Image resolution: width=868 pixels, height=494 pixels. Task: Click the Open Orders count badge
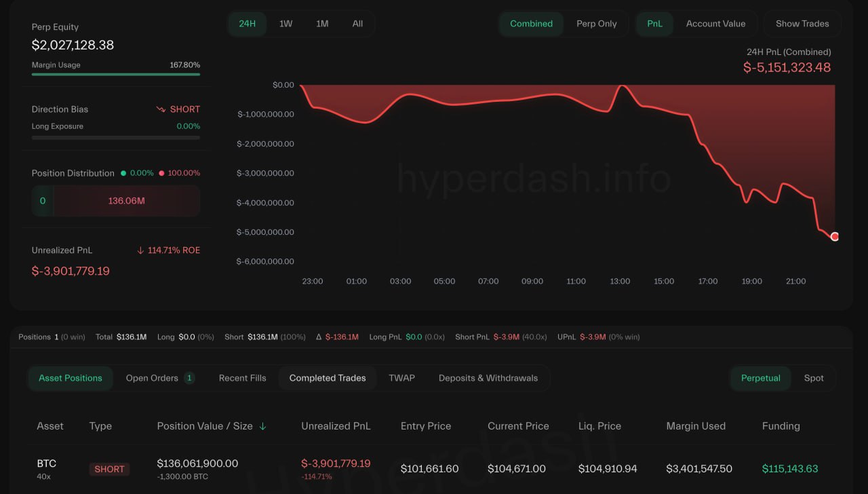click(x=189, y=378)
